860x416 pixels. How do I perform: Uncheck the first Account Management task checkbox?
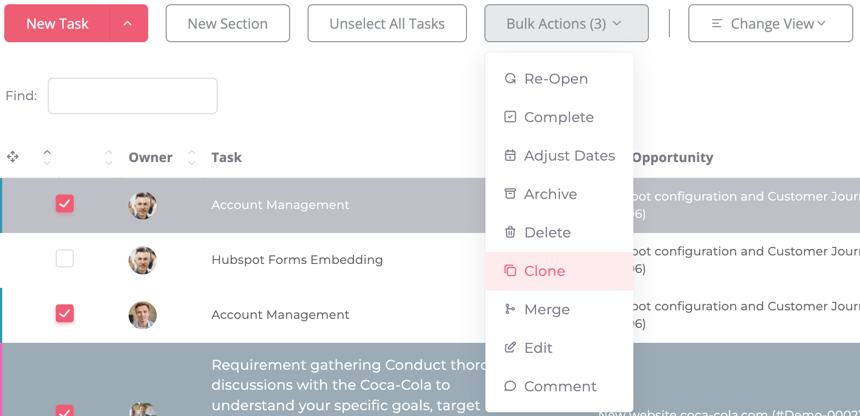tap(65, 204)
